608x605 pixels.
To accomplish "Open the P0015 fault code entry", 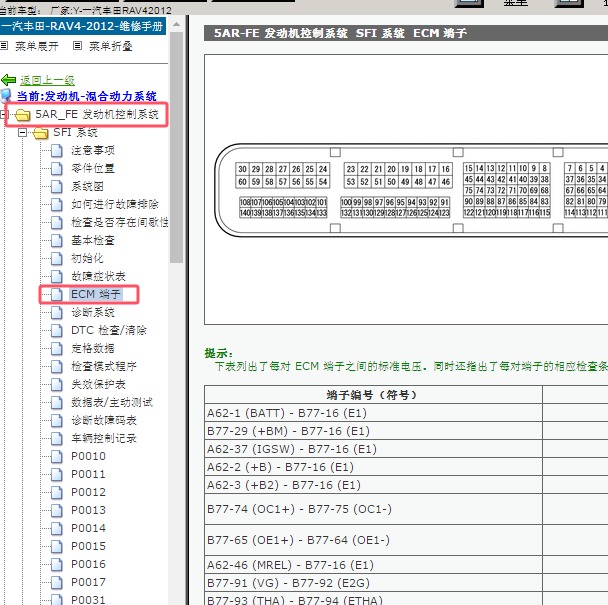I will tap(88, 546).
